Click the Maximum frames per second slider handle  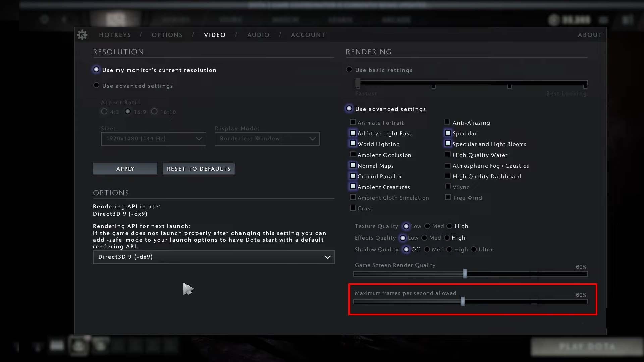pos(463,301)
